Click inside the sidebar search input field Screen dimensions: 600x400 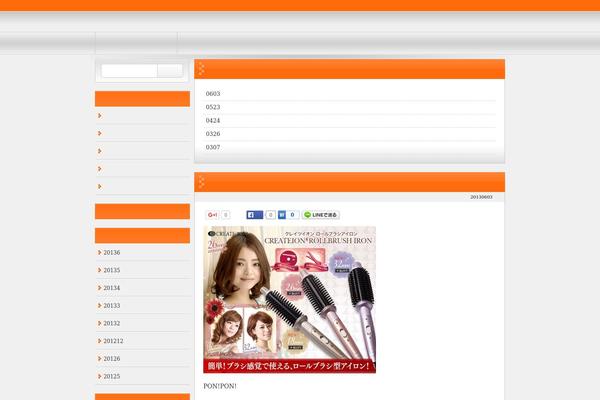(x=129, y=71)
